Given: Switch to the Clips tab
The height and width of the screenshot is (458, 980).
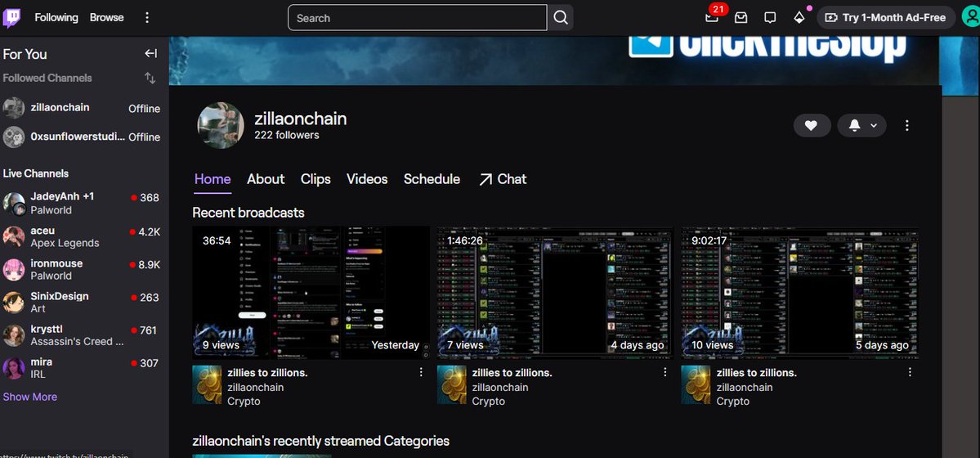Looking at the screenshot, I should (x=315, y=179).
